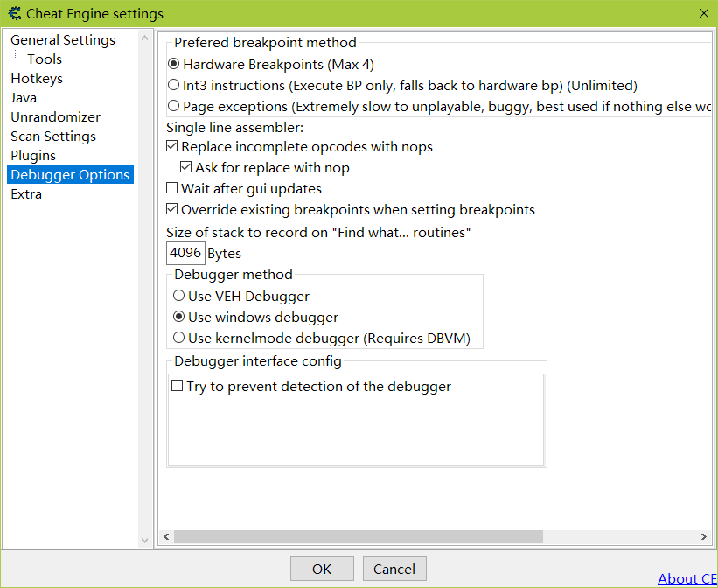Go to Scan Settings page
718x588 pixels.
tap(53, 136)
